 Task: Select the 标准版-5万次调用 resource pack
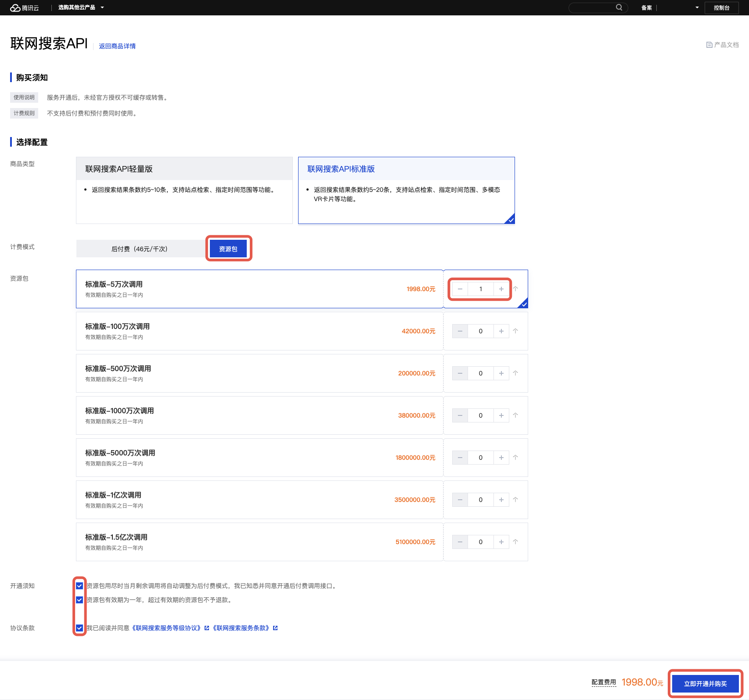point(259,289)
